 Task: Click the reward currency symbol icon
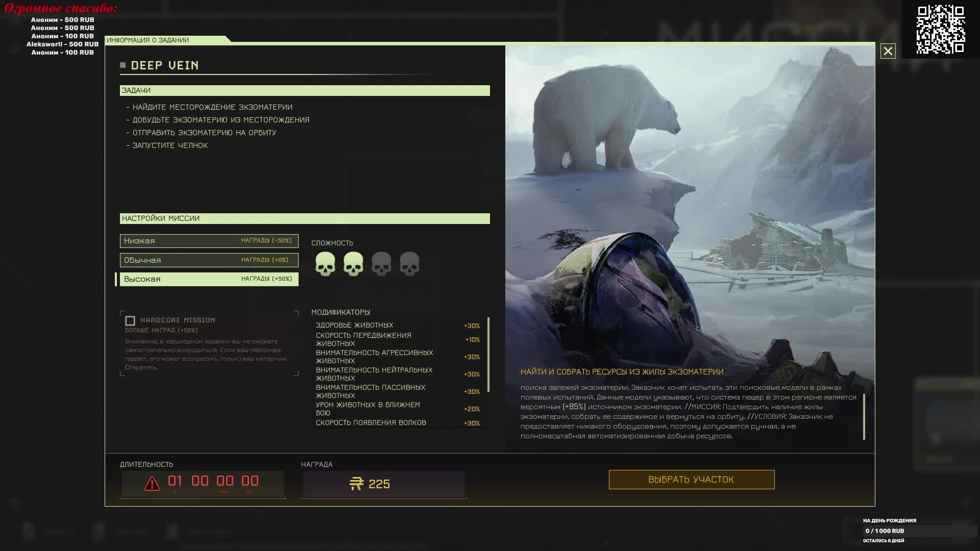(x=357, y=484)
